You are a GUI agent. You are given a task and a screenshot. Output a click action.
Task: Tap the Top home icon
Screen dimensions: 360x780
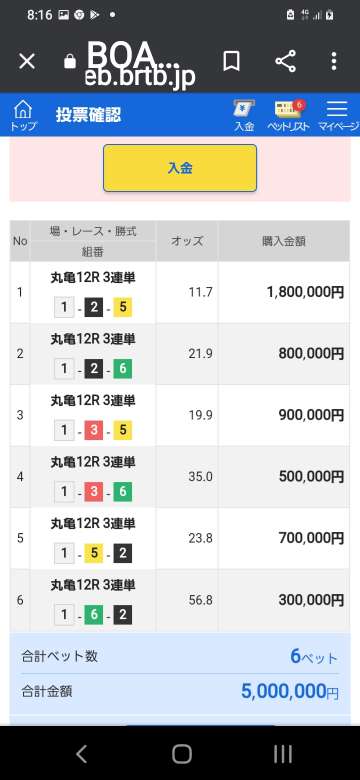[x=23, y=115]
